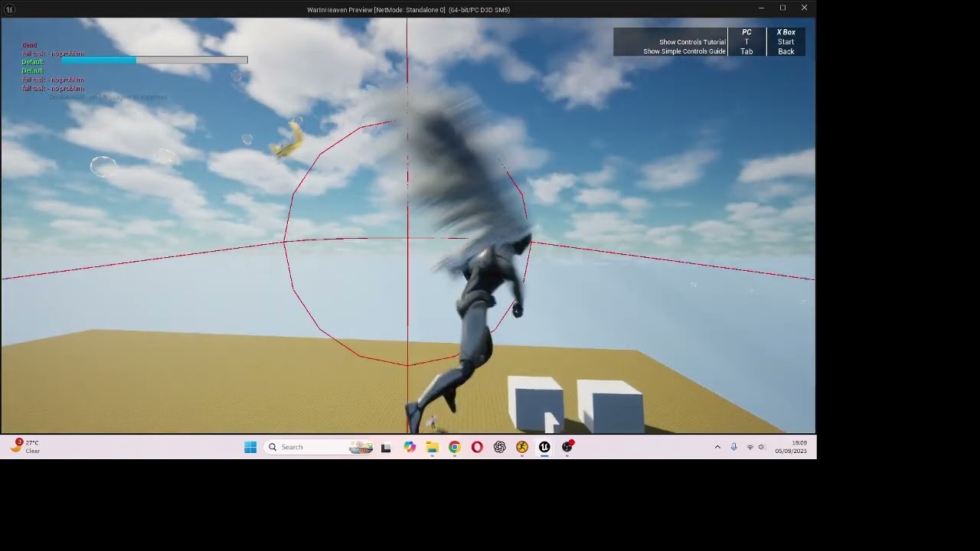Open the dark round icon with red badge
The image size is (980, 551).
point(567,447)
